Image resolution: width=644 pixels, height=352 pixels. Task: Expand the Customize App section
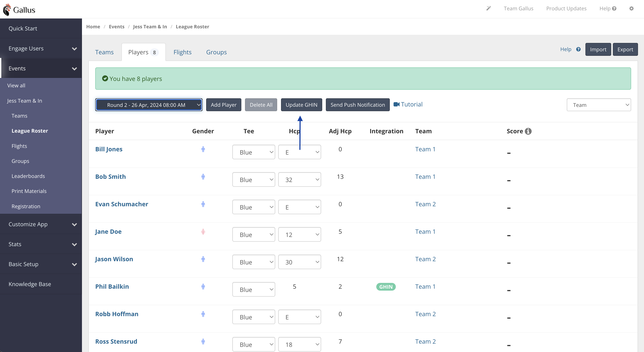pyautogui.click(x=41, y=224)
